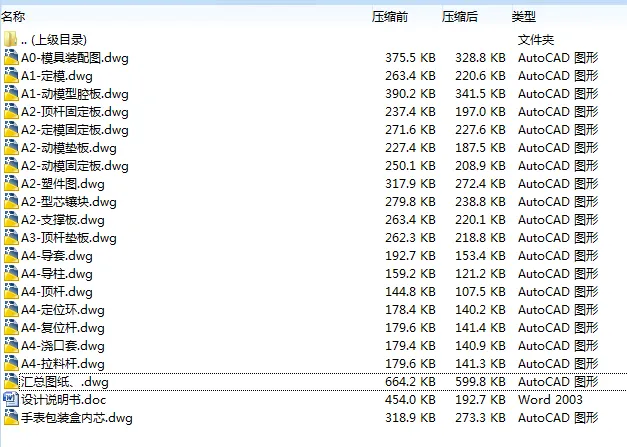Click the 454.0 KB original size value
627x447 pixels.
click(x=410, y=400)
